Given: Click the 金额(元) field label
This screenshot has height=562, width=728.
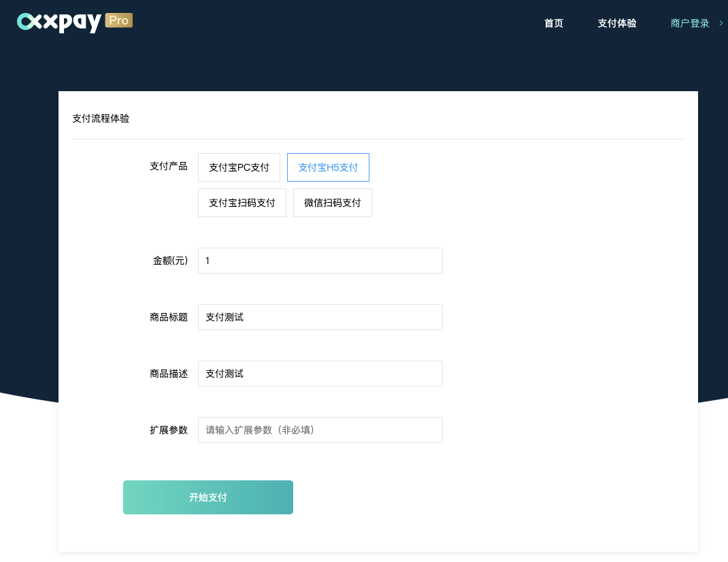Looking at the screenshot, I should tap(170, 261).
